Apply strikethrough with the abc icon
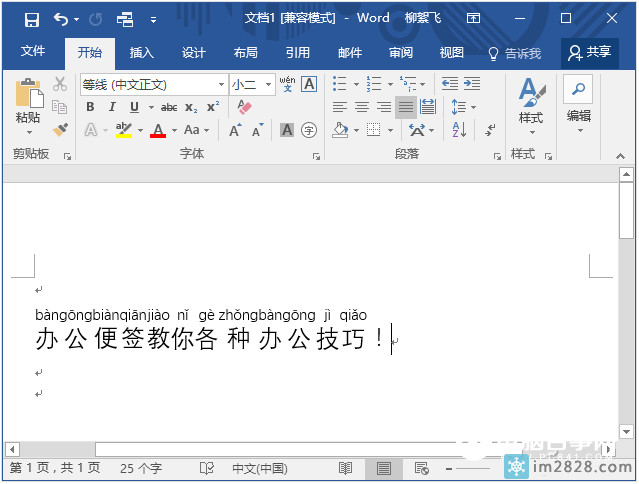Screen dimensions: 639x484 [169, 107]
